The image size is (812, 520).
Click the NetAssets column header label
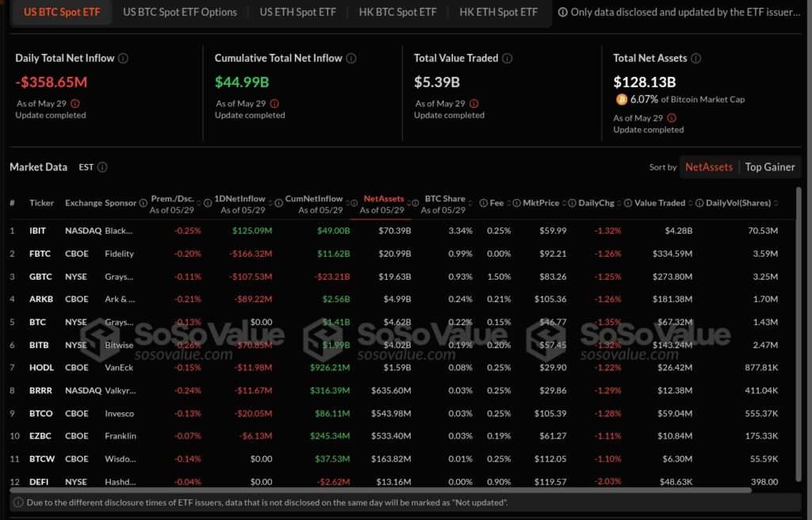coord(384,199)
